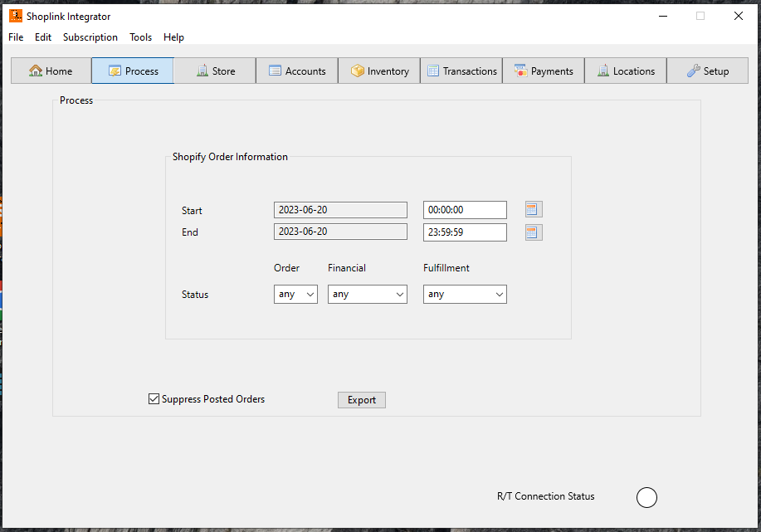Switch to the Process tab
Viewport: 761px width, 532px height.
[133, 71]
